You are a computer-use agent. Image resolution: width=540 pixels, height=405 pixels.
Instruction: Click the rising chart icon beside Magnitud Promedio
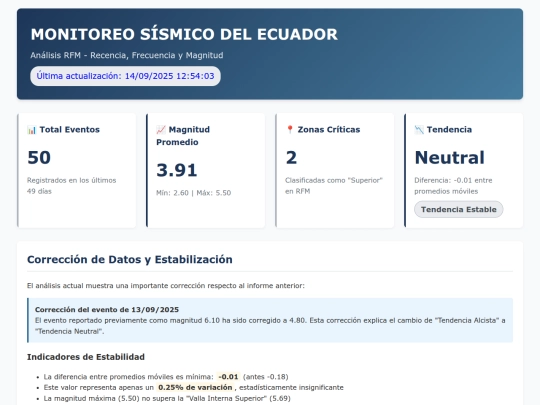pos(161,130)
